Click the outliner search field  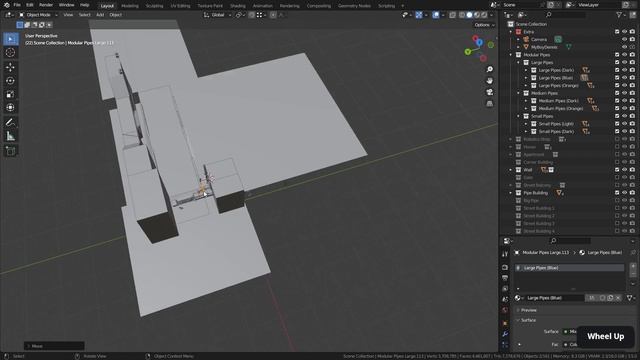click(567, 15)
